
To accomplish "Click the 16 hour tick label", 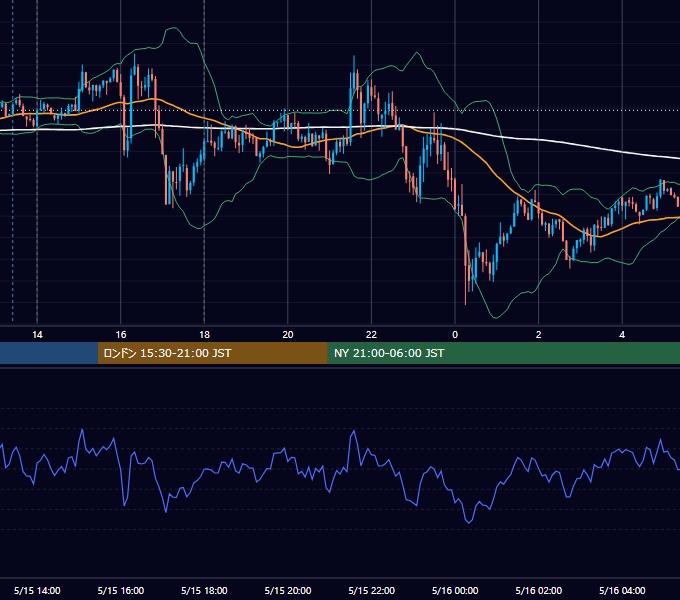I will click(121, 335).
